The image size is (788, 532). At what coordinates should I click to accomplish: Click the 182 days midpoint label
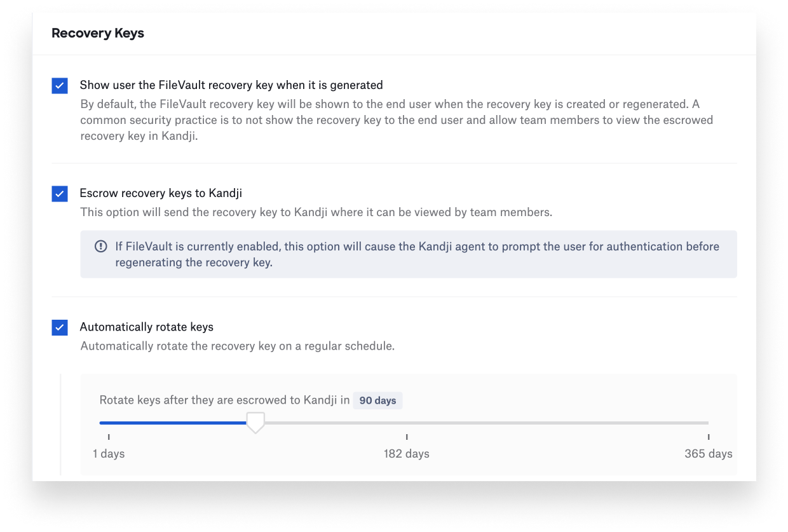(x=406, y=453)
